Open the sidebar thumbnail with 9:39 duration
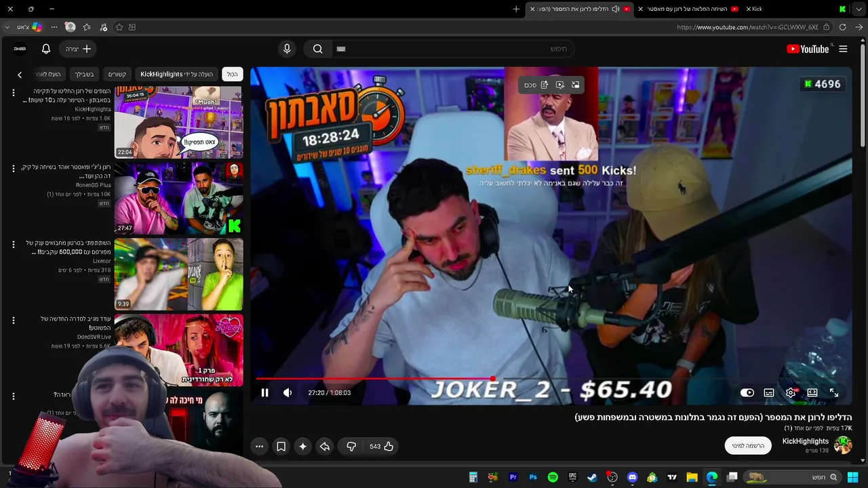The image size is (868, 488). click(178, 274)
